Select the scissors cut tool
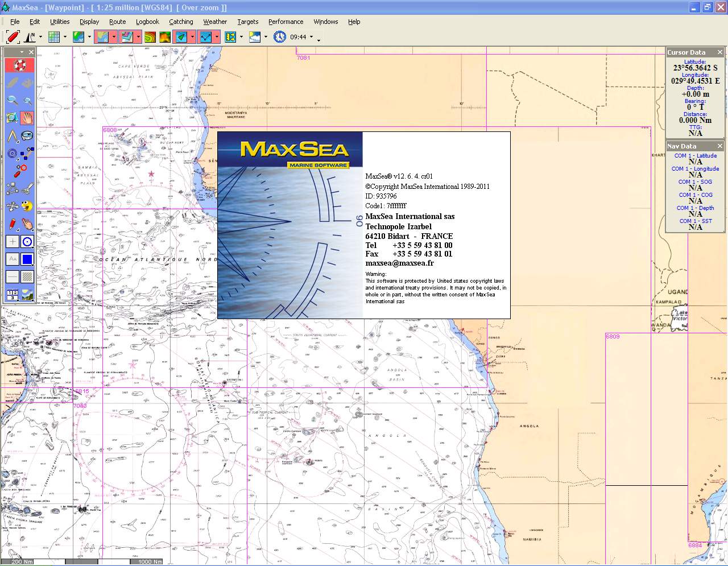 coord(27,187)
